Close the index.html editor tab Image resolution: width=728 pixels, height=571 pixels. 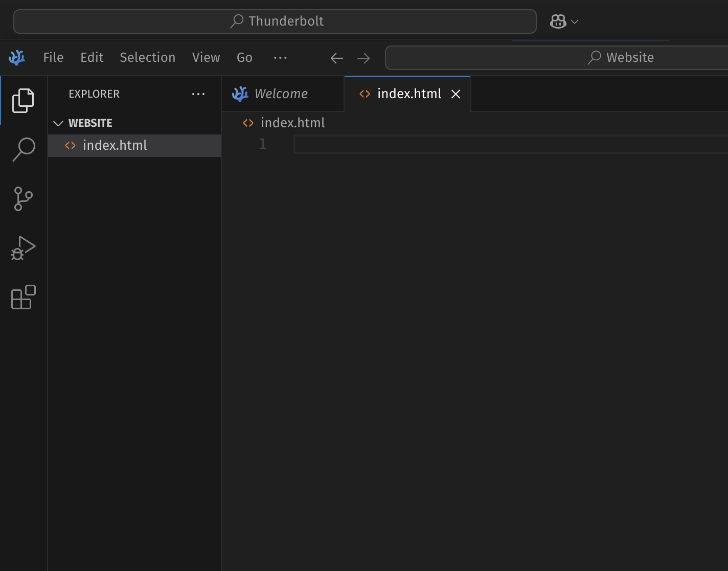click(456, 94)
